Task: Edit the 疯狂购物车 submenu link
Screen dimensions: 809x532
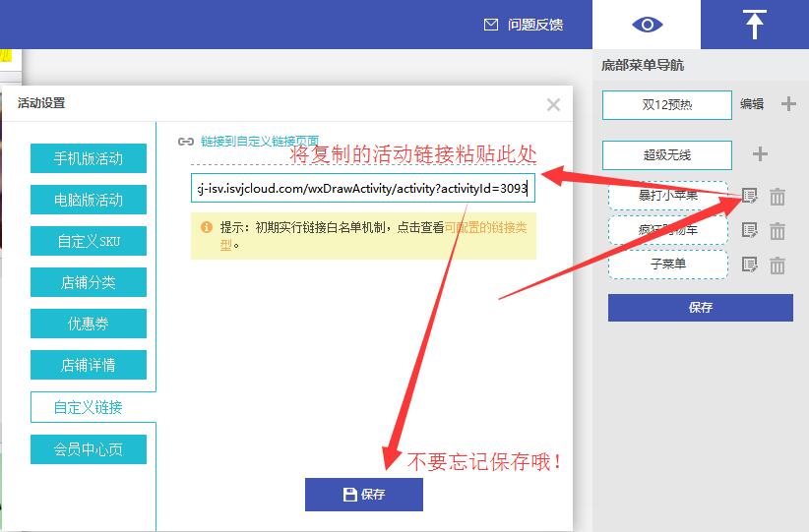Action: 750,231
